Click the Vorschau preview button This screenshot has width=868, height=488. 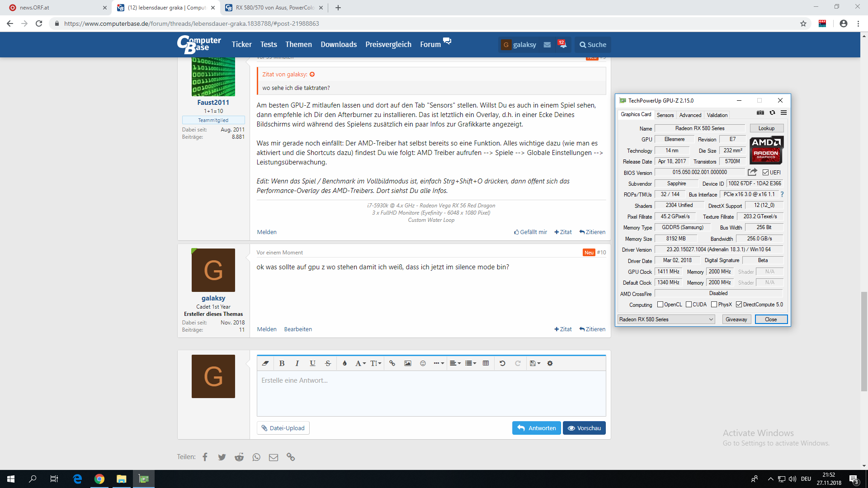coord(584,428)
